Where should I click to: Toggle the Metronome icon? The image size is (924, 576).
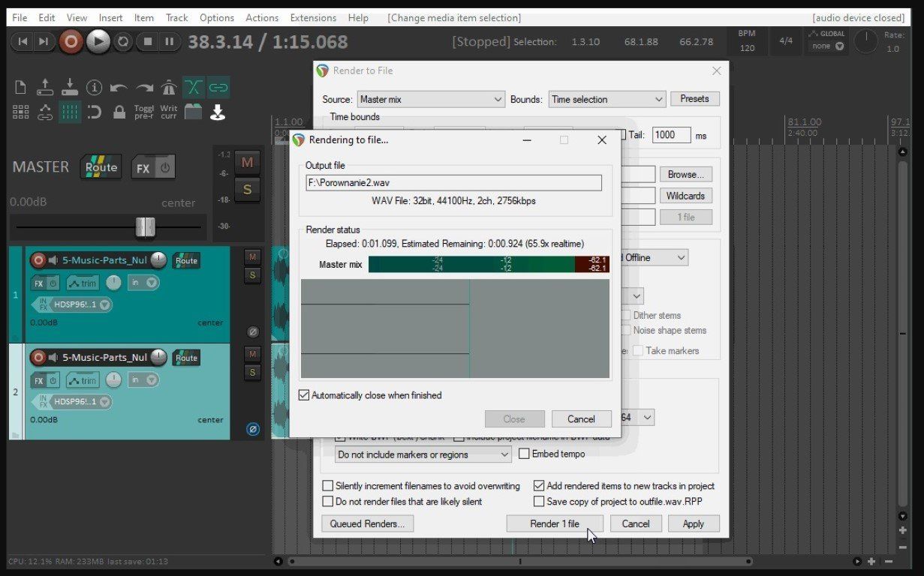[x=169, y=88]
